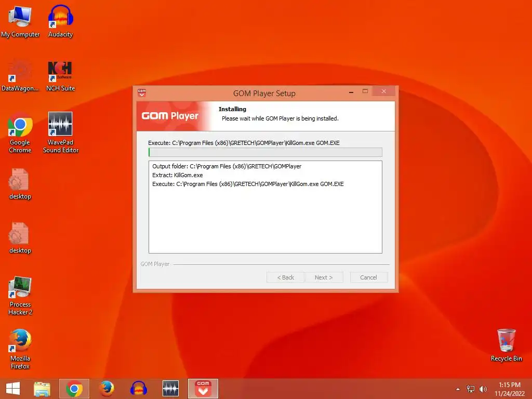Launch Firefox from the taskbar
Image resolution: width=532 pixels, height=399 pixels.
coord(107,389)
